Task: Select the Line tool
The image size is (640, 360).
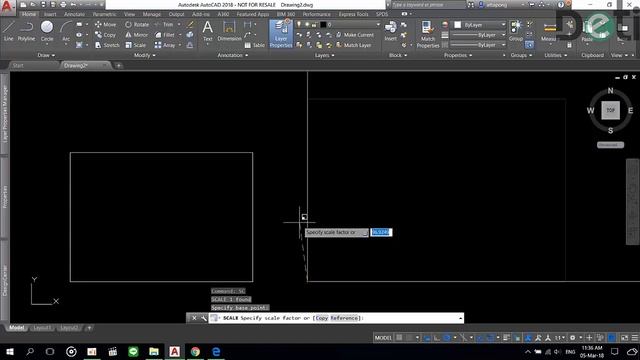Action: 8,31
